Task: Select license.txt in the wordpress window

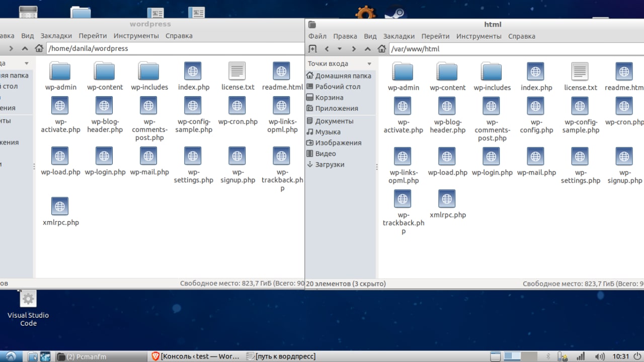Action: 237,76
